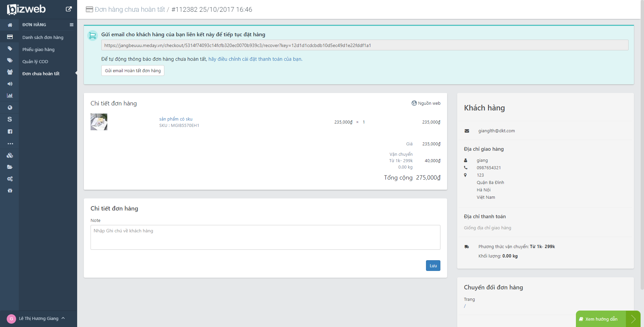
Task: Go to the home dashboard icon
Action: click(x=10, y=25)
